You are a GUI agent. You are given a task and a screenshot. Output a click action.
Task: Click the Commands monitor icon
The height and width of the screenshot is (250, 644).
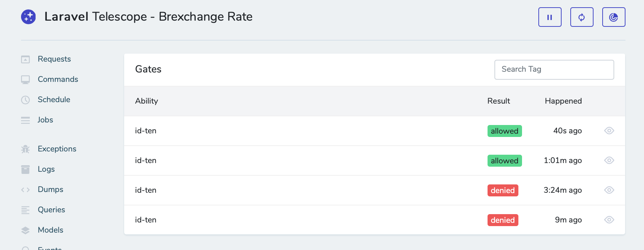(x=25, y=80)
